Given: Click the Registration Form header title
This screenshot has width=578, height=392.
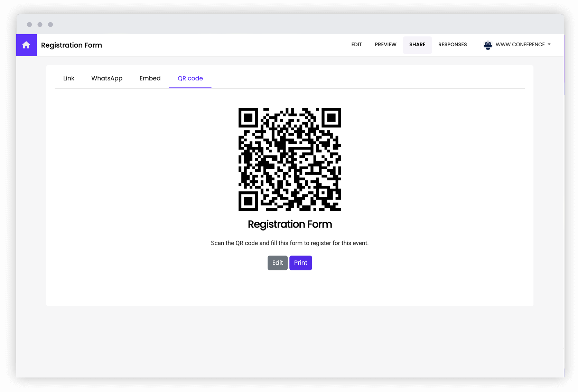Looking at the screenshot, I should [x=72, y=45].
